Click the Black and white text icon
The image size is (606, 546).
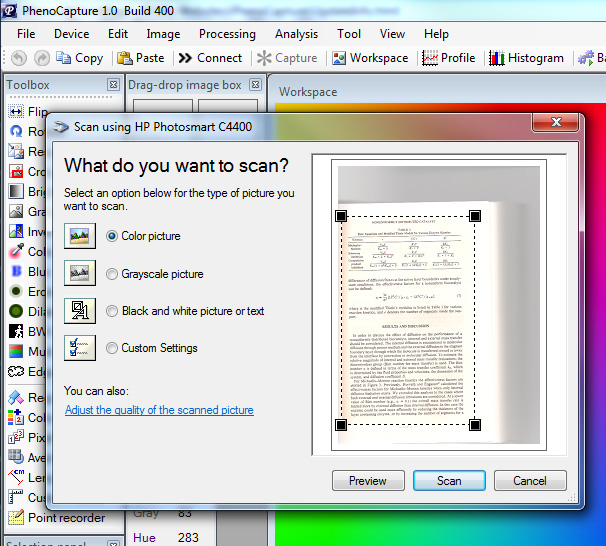coord(80,310)
